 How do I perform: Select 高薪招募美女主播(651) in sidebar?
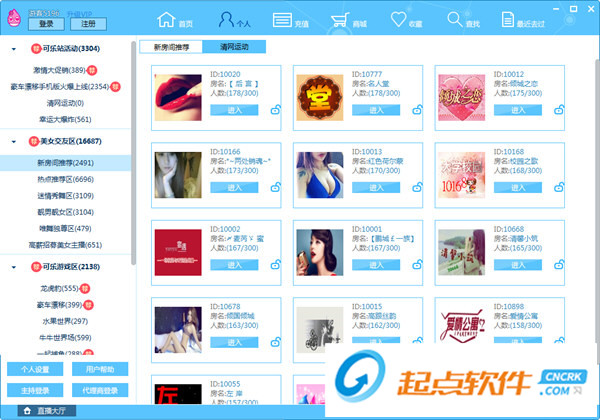tap(65, 245)
